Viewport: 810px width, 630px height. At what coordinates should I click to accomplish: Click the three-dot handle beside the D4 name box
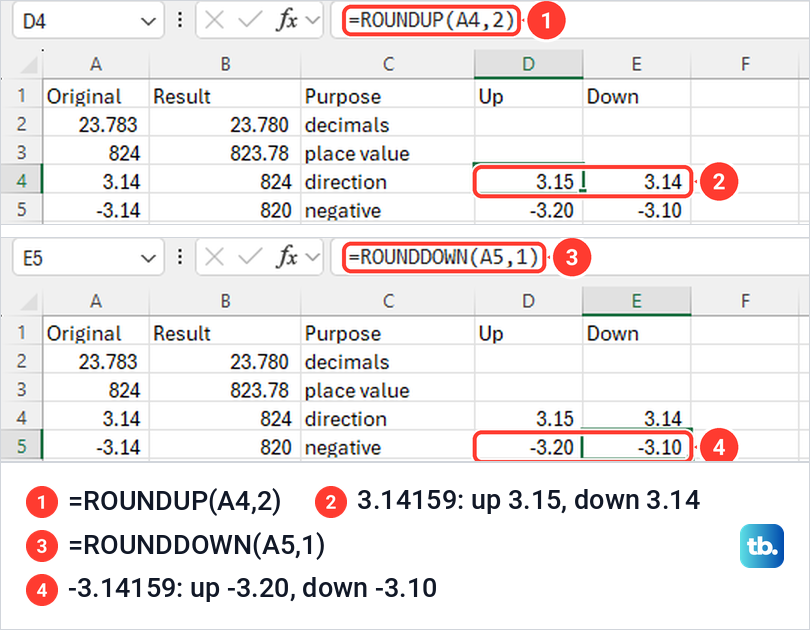tap(180, 21)
